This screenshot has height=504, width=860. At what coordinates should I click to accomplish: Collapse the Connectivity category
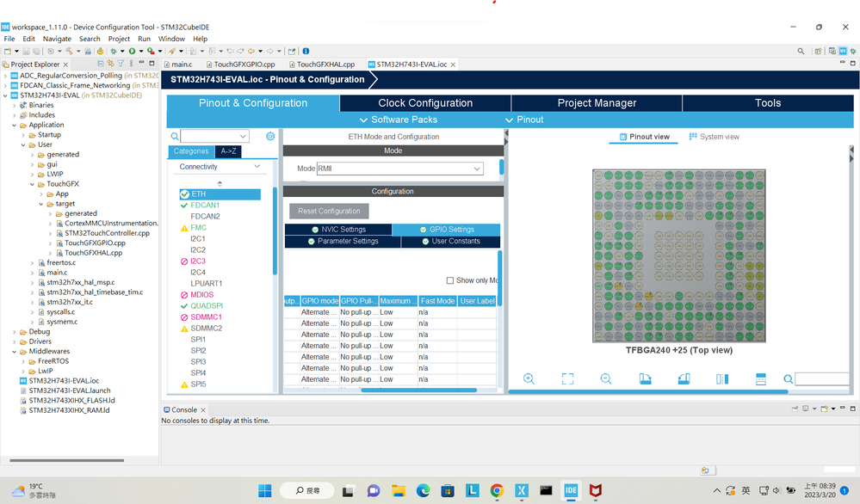[257, 167]
